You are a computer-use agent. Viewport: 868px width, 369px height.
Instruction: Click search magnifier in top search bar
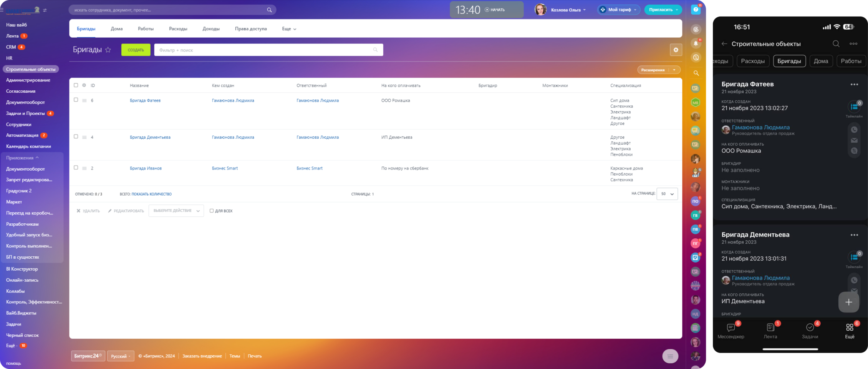269,10
